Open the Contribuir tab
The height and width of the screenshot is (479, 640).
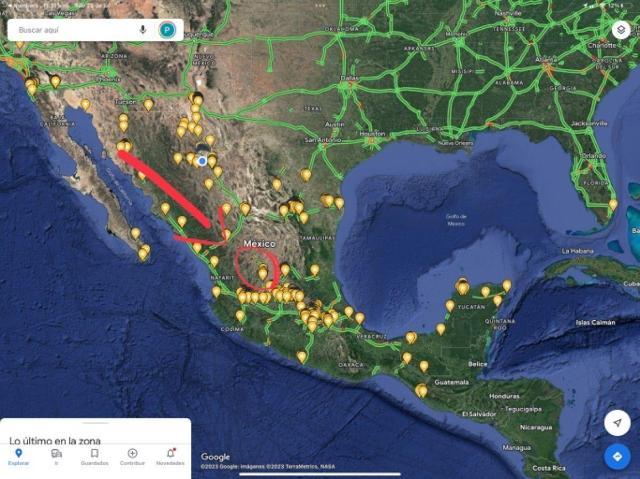(x=132, y=457)
